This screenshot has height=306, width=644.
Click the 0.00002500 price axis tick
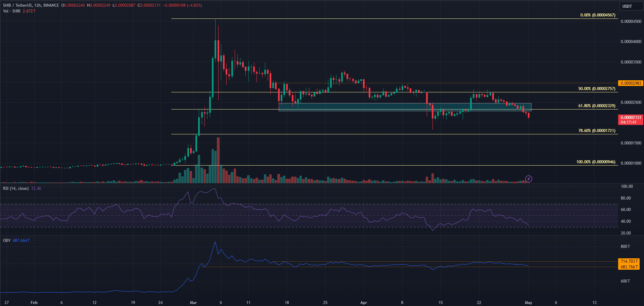coord(631,102)
